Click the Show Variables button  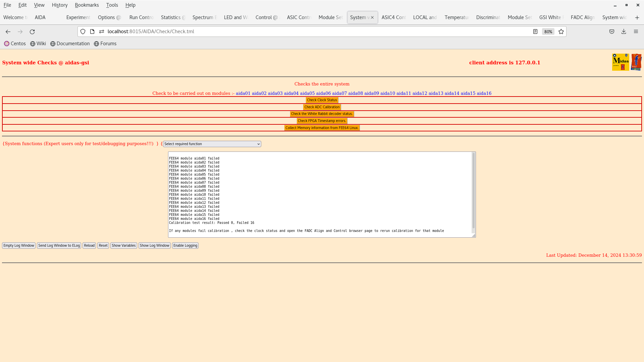pos(123,245)
